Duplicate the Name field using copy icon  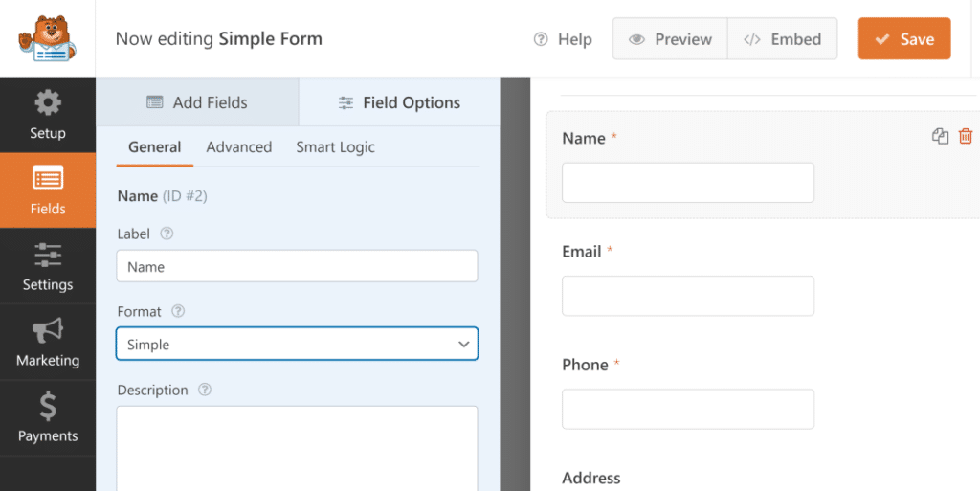coord(940,136)
